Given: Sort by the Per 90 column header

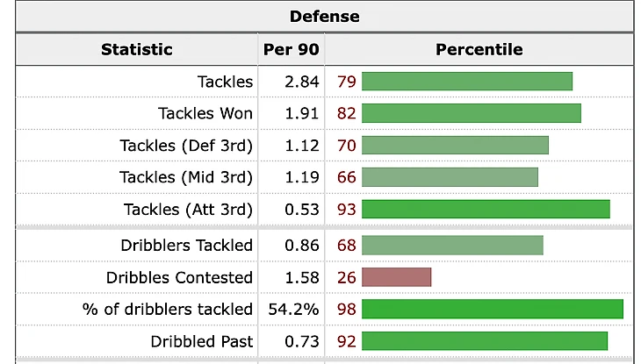Looking at the screenshot, I should point(291,49).
